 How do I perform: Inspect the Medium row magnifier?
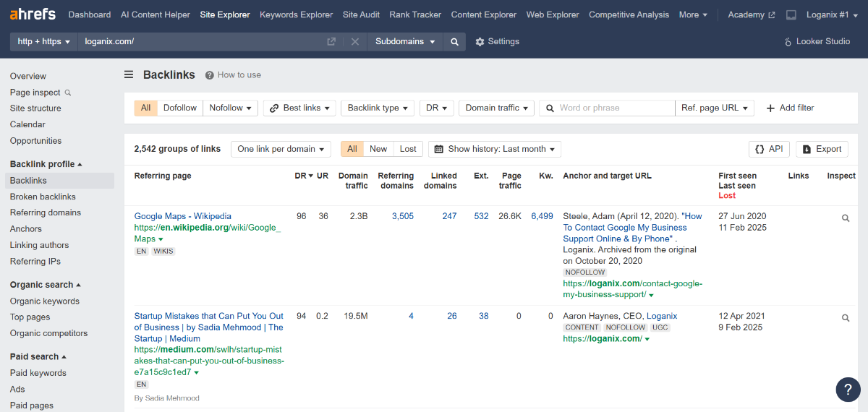tap(846, 317)
